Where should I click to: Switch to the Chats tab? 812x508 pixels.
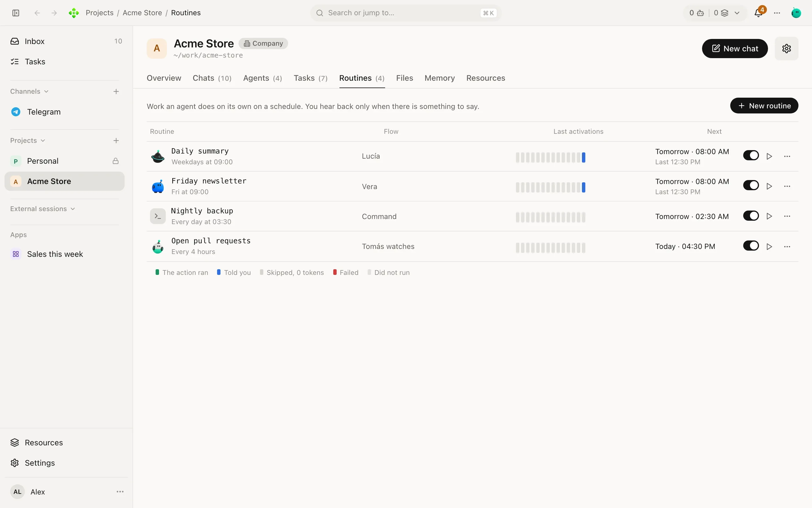pos(212,78)
